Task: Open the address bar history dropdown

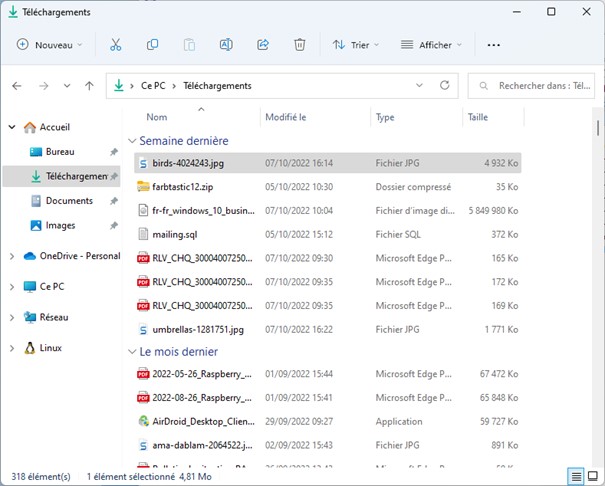Action: click(417, 86)
